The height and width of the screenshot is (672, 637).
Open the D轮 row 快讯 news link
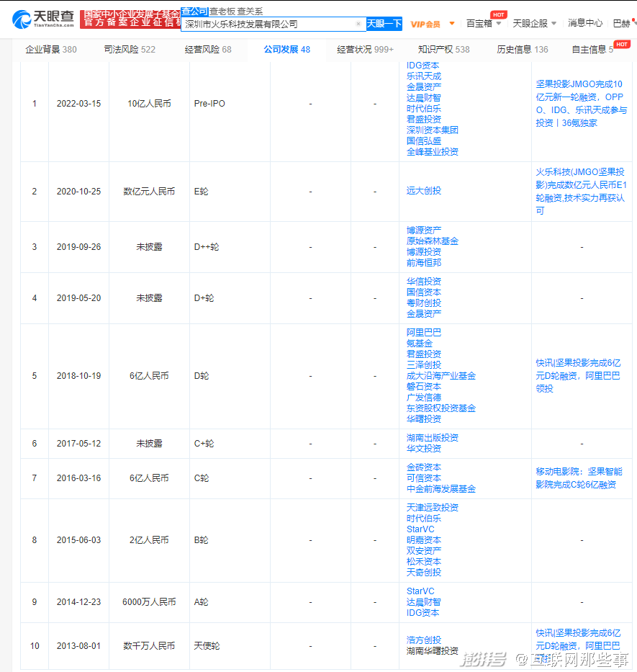tap(578, 376)
